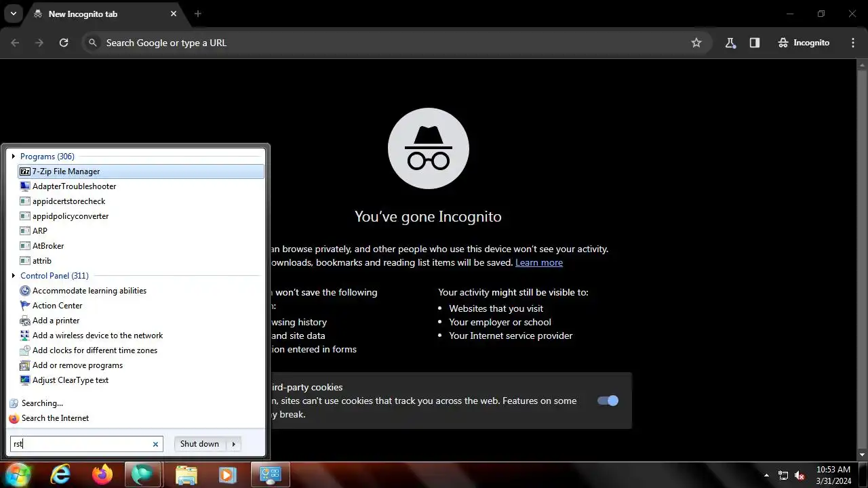Screen dimensions: 868x488
Task: Add a new tab with plus button
Action: click(x=198, y=14)
